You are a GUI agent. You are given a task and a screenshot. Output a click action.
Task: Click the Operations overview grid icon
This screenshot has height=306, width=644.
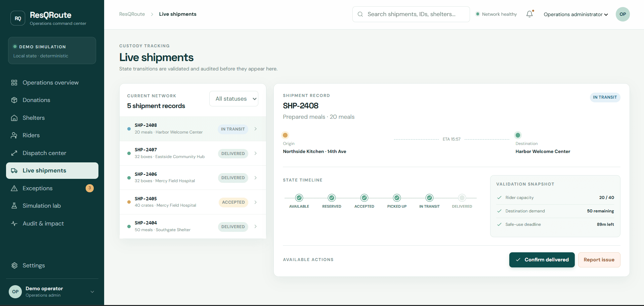click(14, 83)
